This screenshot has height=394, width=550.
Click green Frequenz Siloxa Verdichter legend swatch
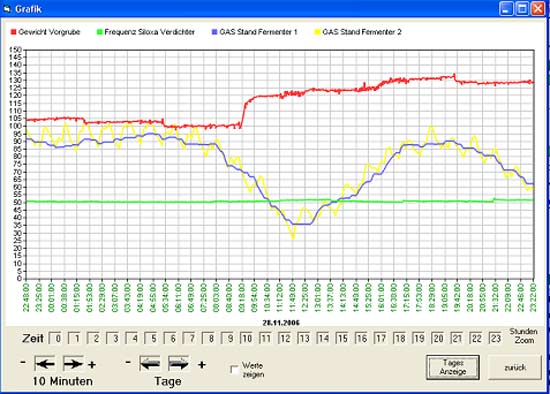[x=100, y=32]
